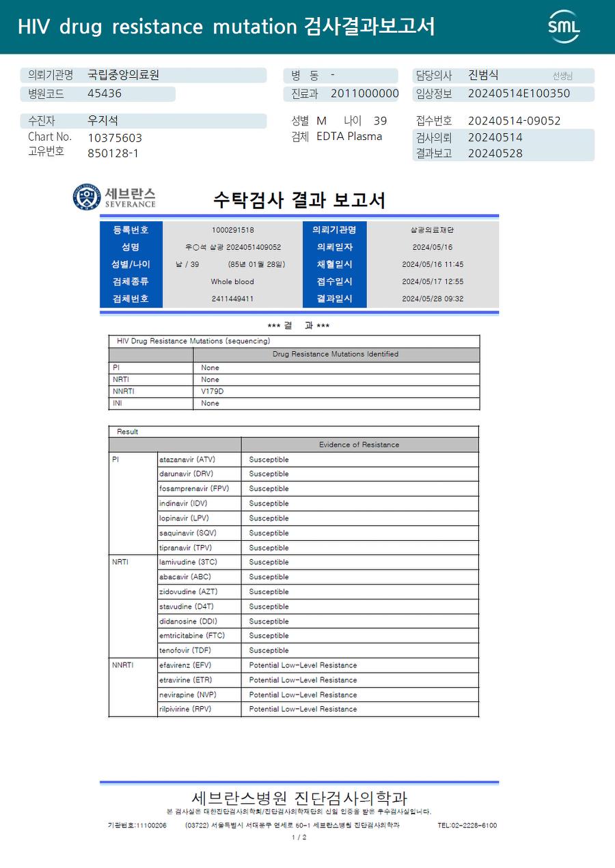Screen dimensions: 615x868
Task: Click the tenofovir (TDF) drug cell
Action: [199, 651]
